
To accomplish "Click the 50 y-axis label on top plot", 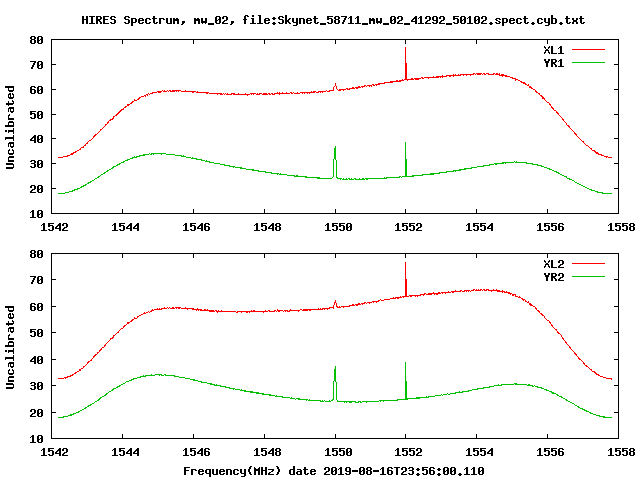I will 36,115.
